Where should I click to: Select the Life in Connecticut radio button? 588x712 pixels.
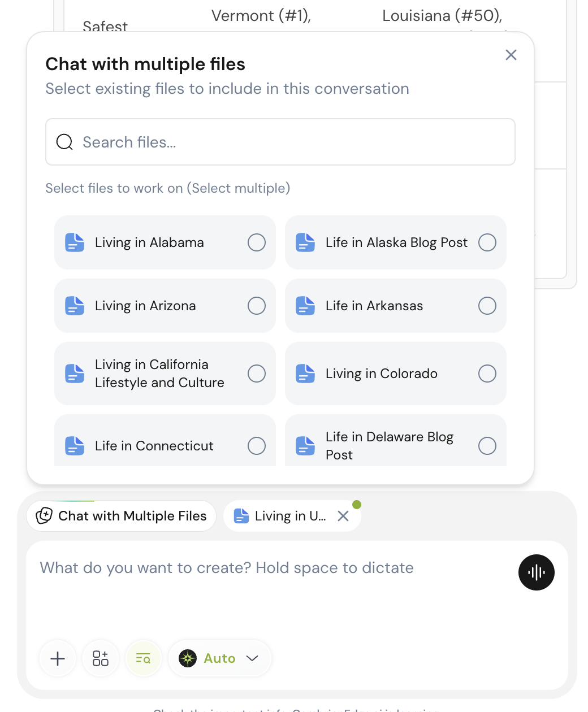257,446
